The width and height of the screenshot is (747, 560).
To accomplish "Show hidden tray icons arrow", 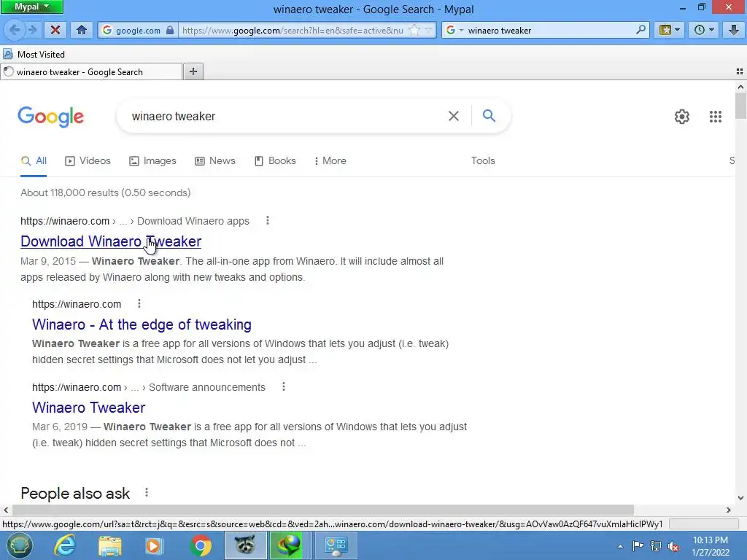I will click(x=620, y=546).
